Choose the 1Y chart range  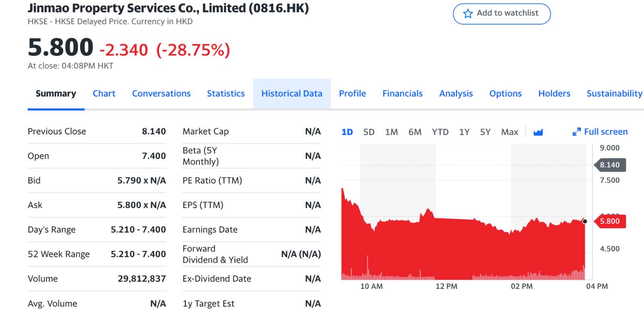[464, 132]
